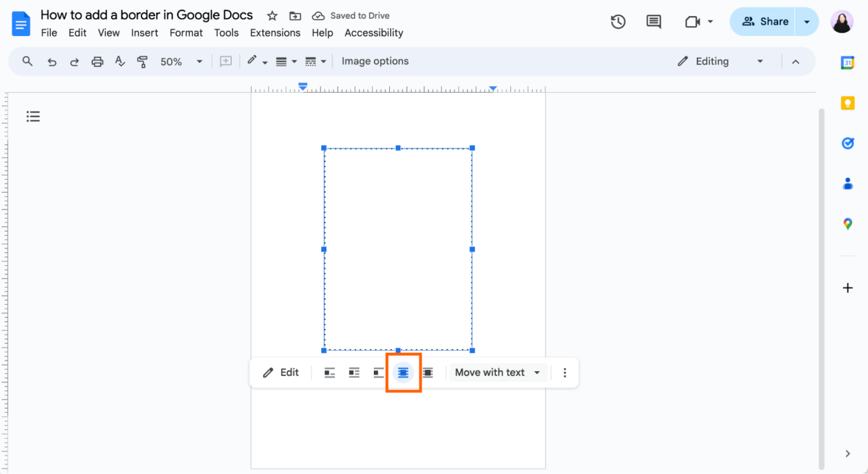Open the Editing mode dropdown

[x=720, y=61]
